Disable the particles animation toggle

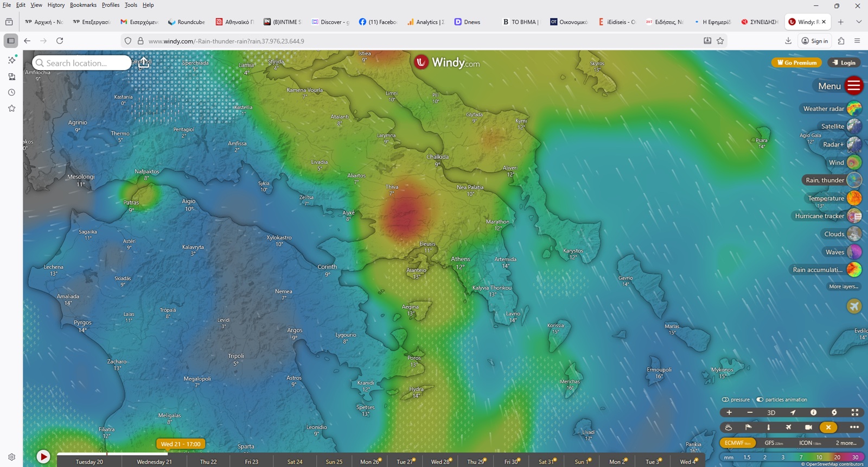[760, 400]
